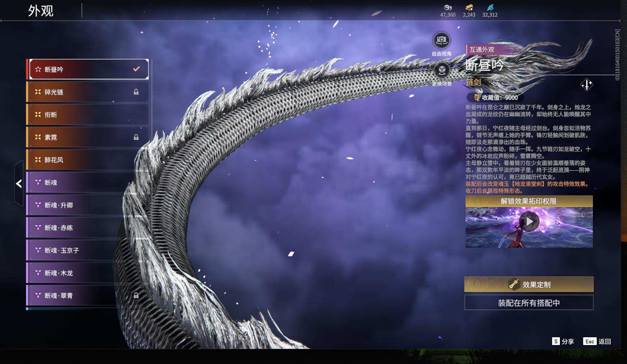Image resolution: width=627 pixels, height=364 pixels.
Task: Click the 效果定制 effect customize button
Action: pos(529,285)
